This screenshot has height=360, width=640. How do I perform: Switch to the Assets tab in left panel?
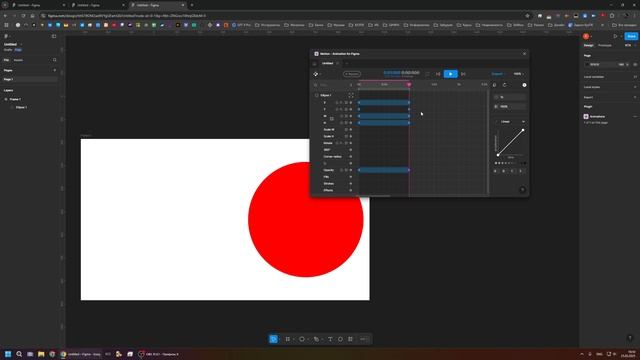(18, 60)
